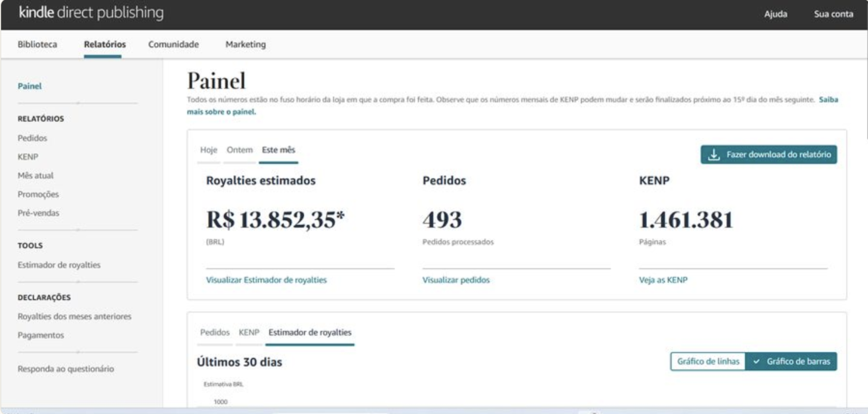Click the 1.461.381 KENP pages value

686,220
